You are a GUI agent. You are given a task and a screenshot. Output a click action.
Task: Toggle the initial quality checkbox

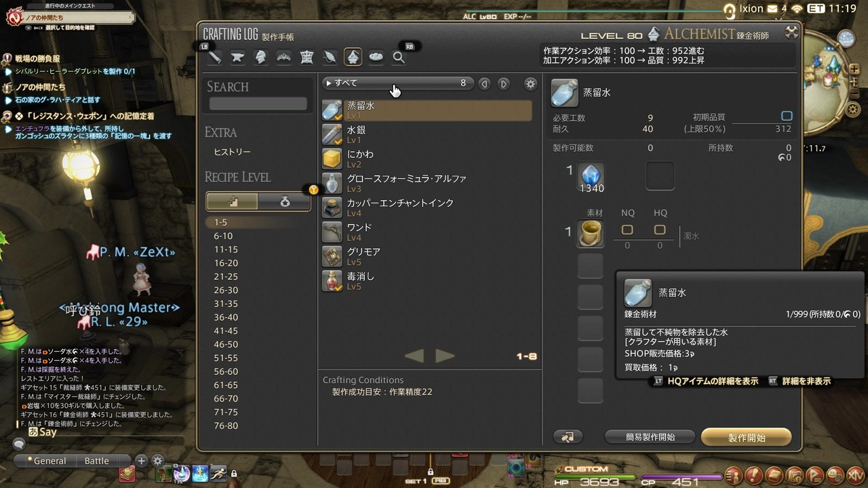click(x=787, y=117)
